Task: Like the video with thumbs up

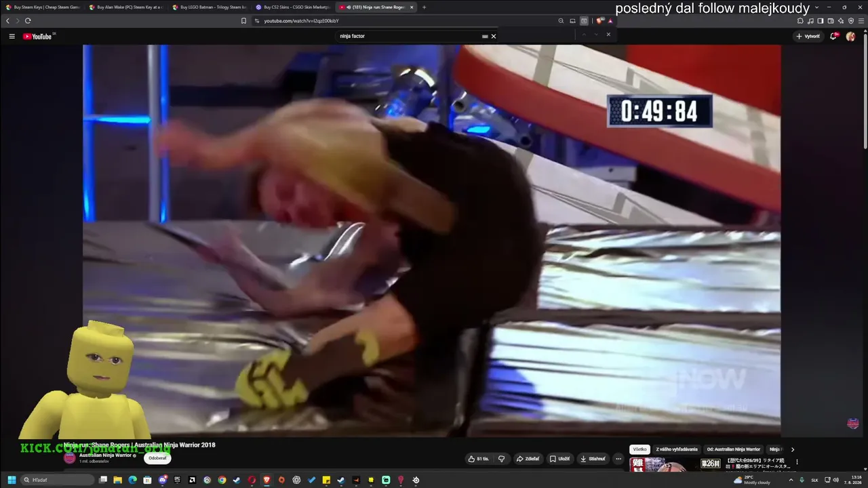Action: point(479,459)
